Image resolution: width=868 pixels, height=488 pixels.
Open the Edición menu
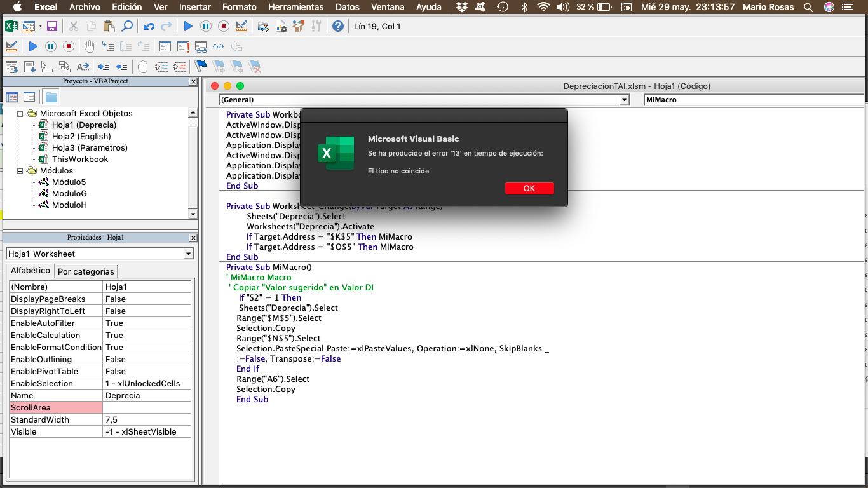(x=127, y=7)
